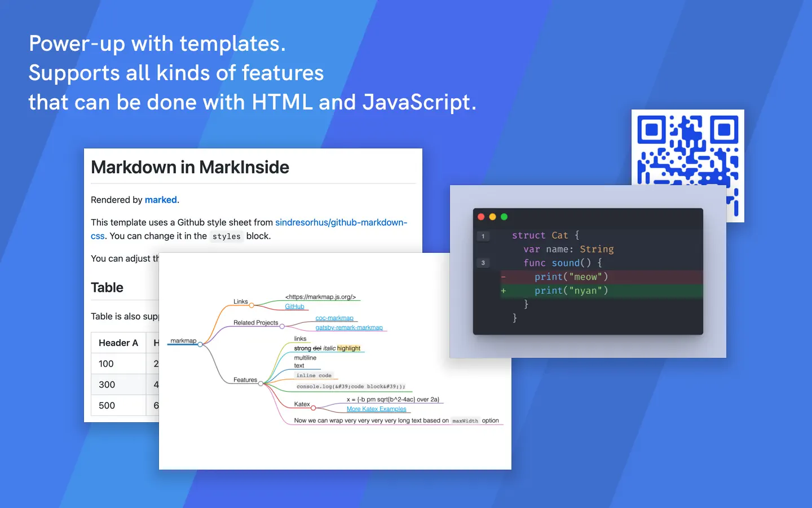Click the 'strong del italic highlight' node

pyautogui.click(x=327, y=348)
